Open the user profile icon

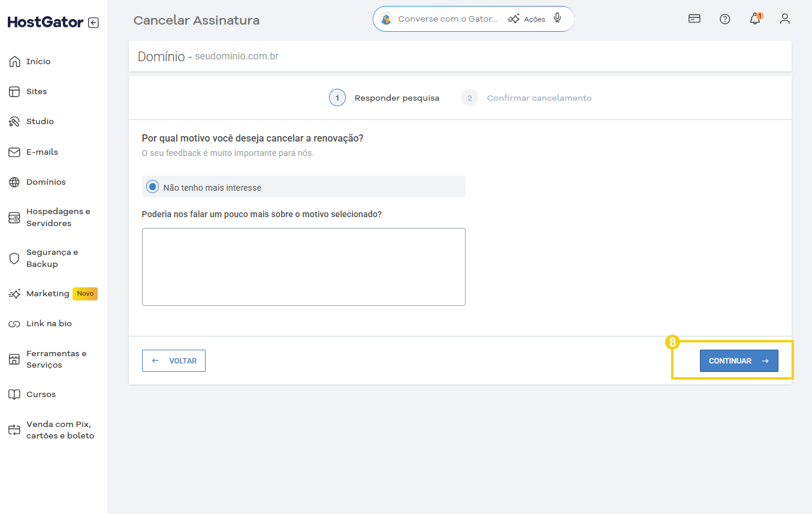[784, 19]
